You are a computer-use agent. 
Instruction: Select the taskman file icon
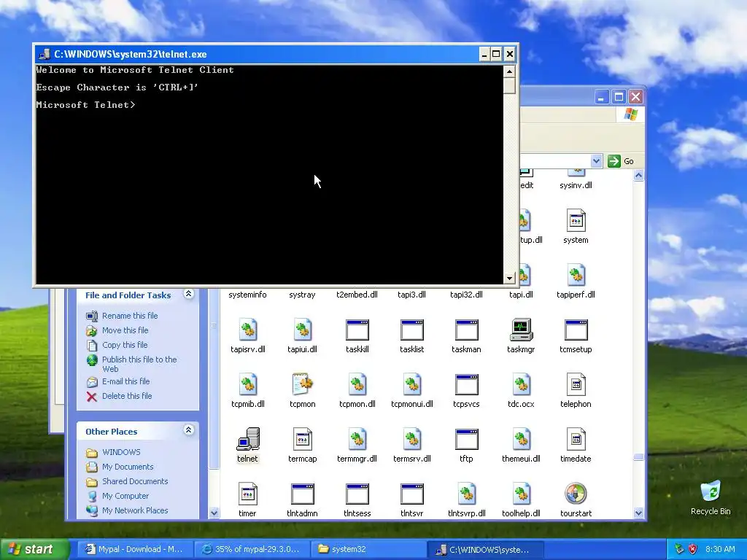click(x=466, y=330)
